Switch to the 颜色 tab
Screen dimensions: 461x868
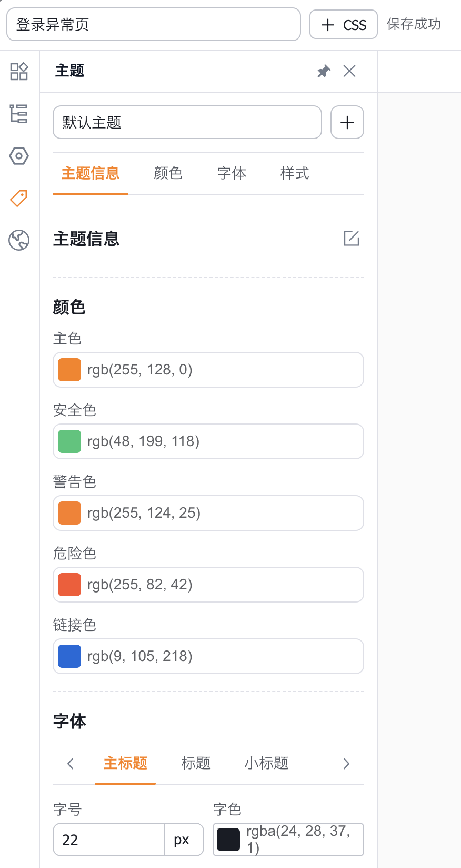point(168,173)
